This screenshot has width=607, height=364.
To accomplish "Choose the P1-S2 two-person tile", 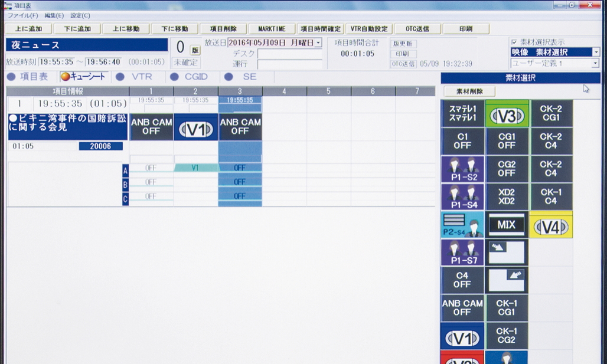I will [x=462, y=169].
